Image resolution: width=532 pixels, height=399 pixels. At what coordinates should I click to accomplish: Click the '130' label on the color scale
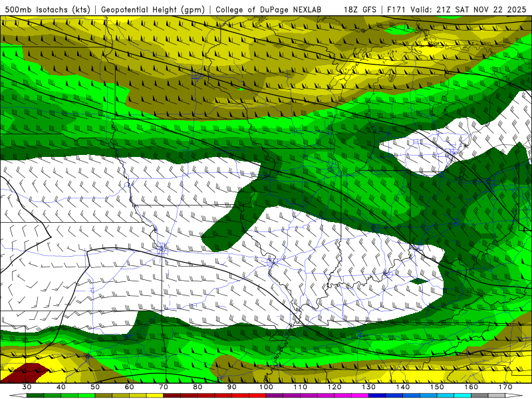[368, 387]
